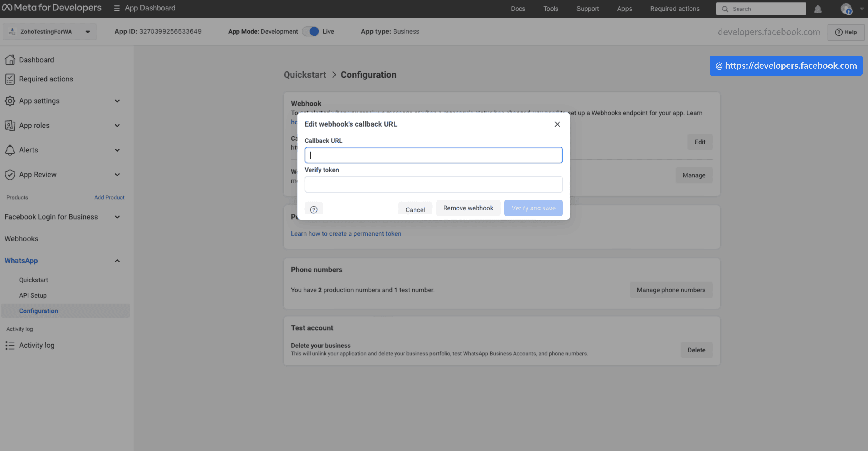Screen dimensions: 868x451
Task: Open the Docs menu
Action: point(518,8)
